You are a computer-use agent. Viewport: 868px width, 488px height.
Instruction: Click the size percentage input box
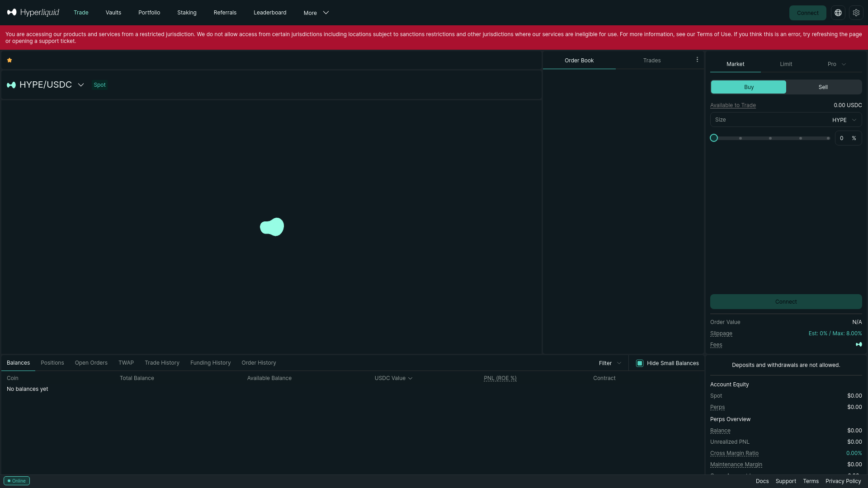(x=848, y=138)
